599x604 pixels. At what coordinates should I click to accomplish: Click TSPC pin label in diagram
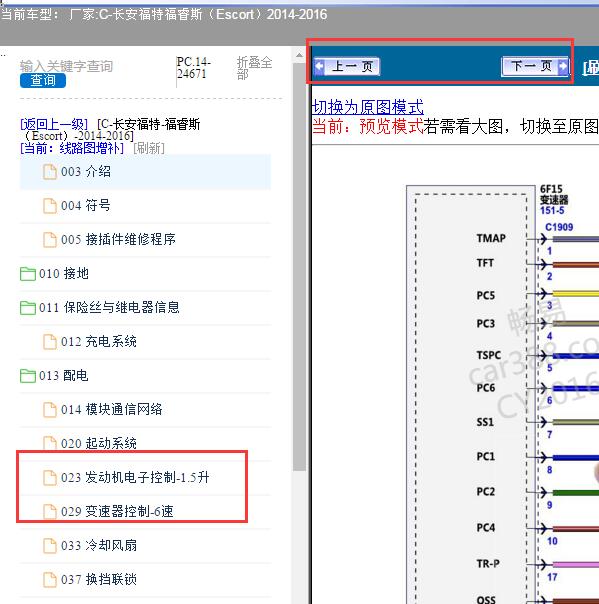489,355
